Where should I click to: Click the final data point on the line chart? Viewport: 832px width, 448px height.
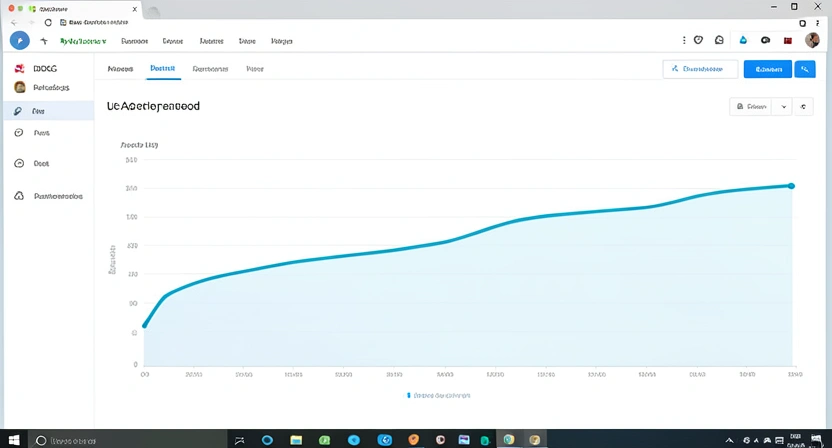pyautogui.click(x=791, y=186)
